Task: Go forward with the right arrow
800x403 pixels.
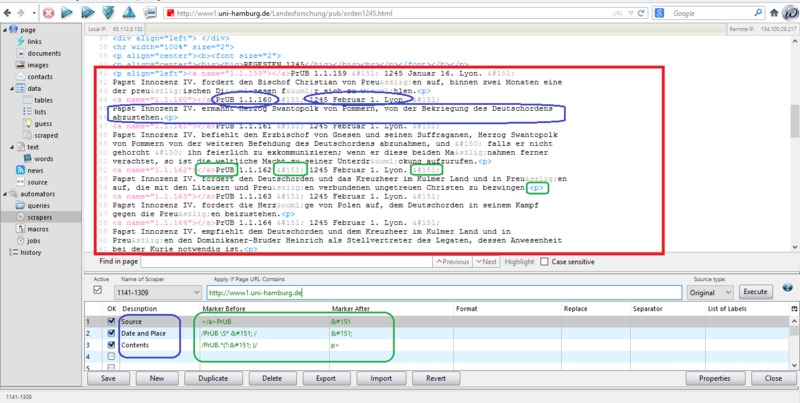Action: coord(20,13)
